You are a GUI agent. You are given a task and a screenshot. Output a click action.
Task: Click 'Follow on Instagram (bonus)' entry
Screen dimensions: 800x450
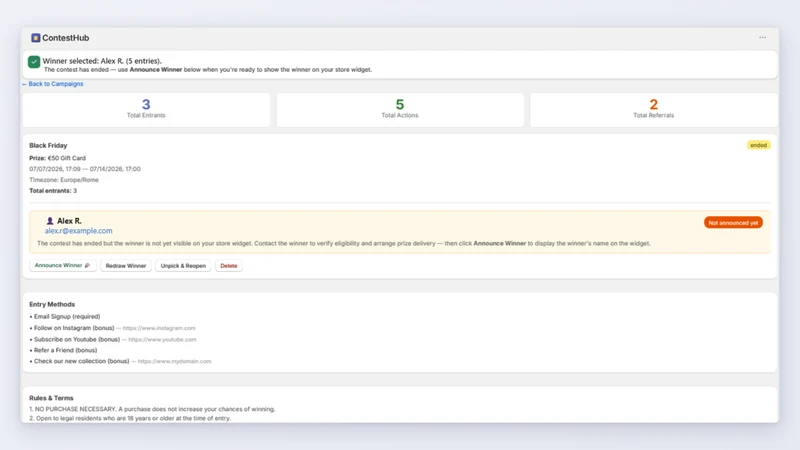pyautogui.click(x=74, y=328)
